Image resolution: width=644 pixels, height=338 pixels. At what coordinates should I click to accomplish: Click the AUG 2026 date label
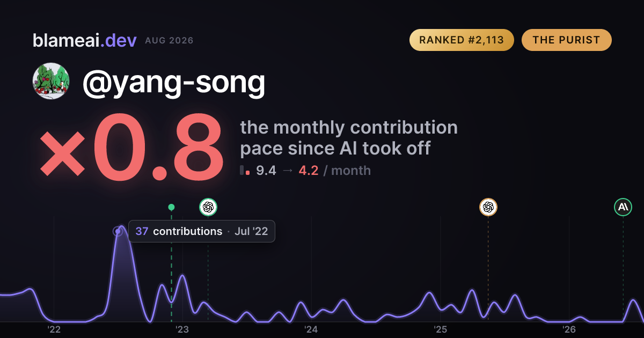click(x=169, y=41)
